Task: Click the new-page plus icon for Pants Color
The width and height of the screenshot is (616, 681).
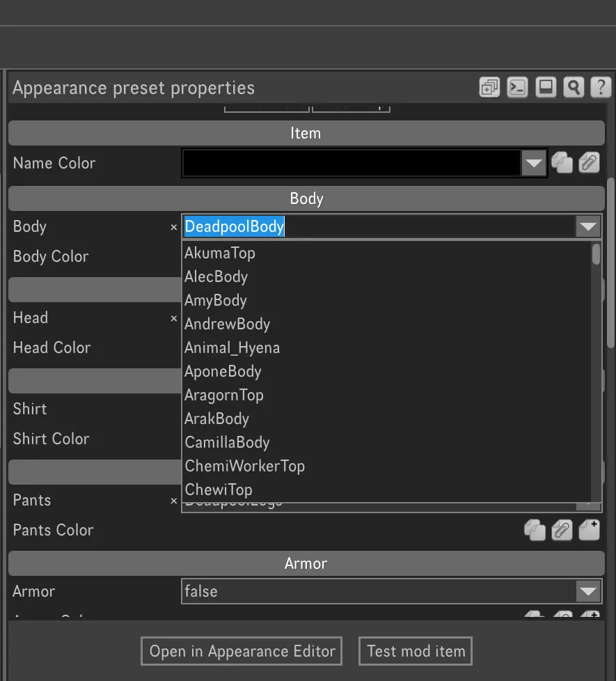Action: (x=589, y=530)
